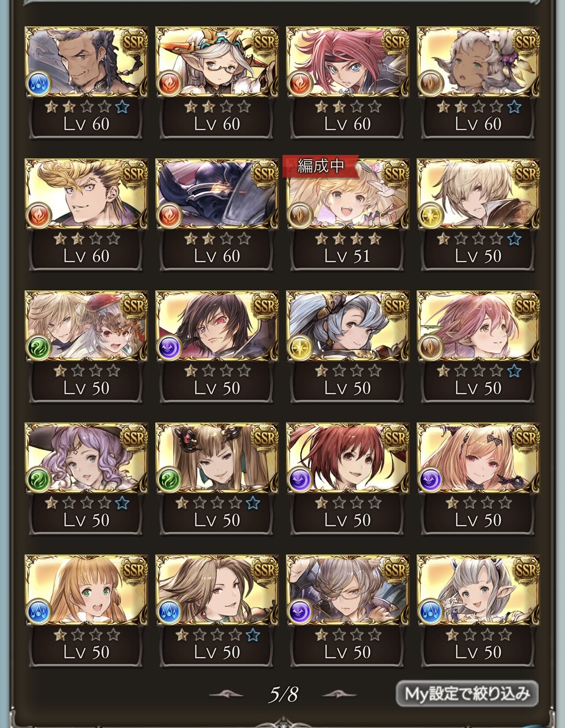Click wind element icon on duo character card
The height and width of the screenshot is (728, 565).
[39, 348]
